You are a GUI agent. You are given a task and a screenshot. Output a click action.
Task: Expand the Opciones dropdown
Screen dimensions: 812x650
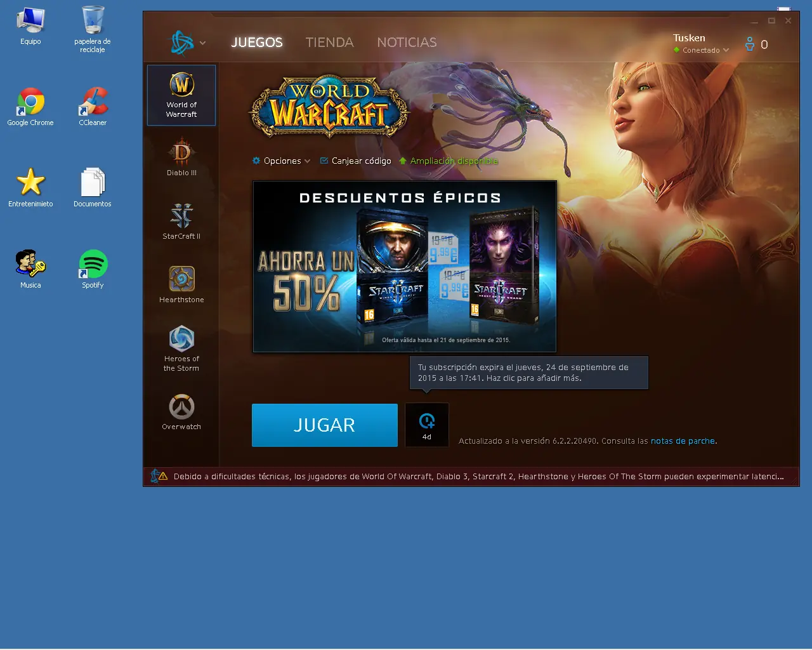point(282,161)
